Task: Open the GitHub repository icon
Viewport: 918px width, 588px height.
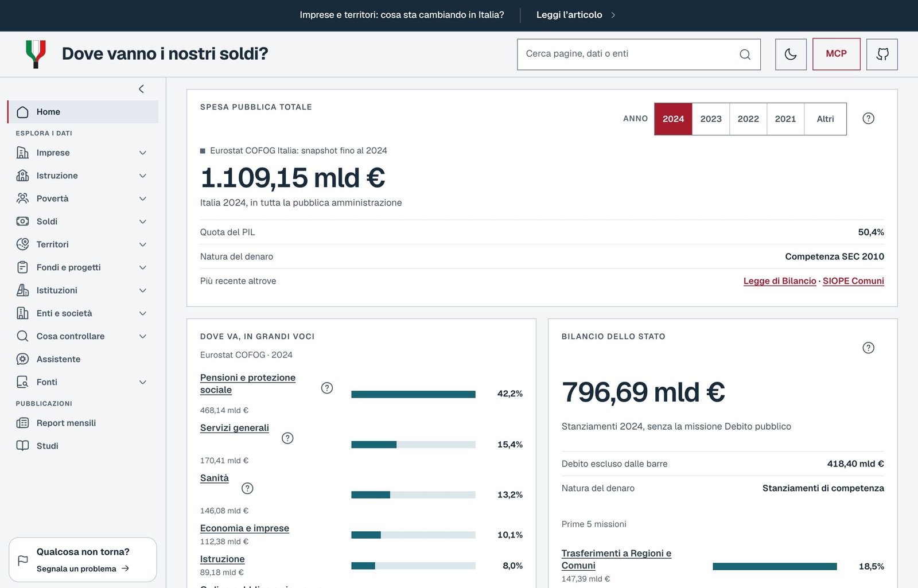Action: (882, 54)
